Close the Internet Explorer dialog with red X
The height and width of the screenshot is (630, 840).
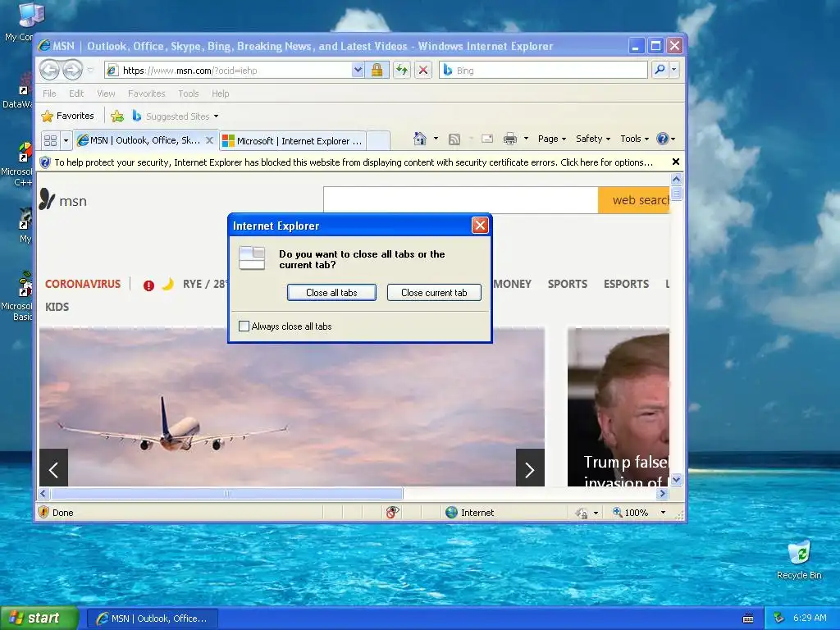click(x=479, y=226)
